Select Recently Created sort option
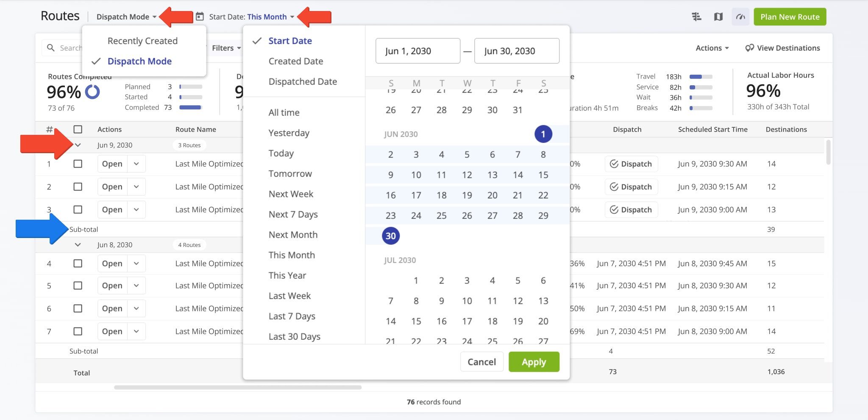The image size is (868, 420). point(142,40)
